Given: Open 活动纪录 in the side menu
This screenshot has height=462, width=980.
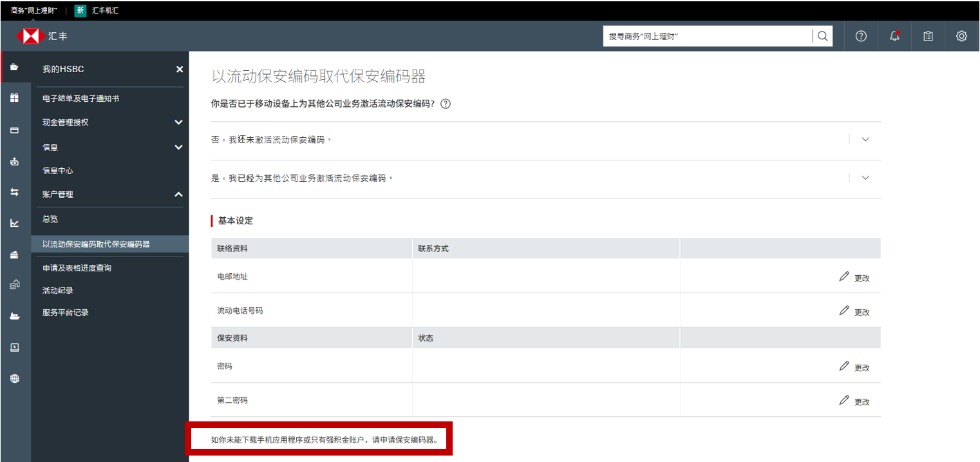Looking at the screenshot, I should tap(58, 291).
